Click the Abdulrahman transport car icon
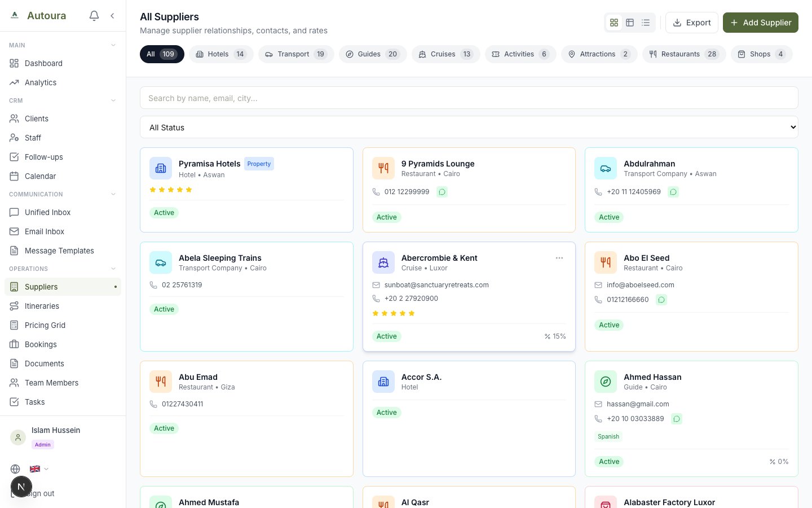Image resolution: width=812 pixels, height=508 pixels. [x=606, y=168]
